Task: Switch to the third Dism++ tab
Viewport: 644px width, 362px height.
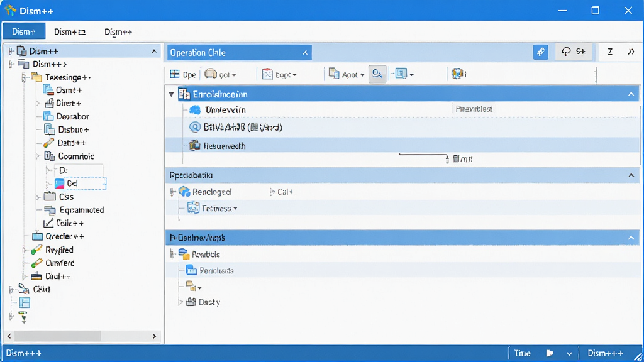Action: pos(118,31)
